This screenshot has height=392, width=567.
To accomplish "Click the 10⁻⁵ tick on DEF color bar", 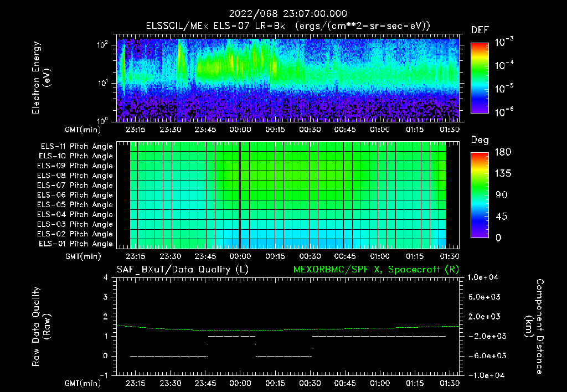I will (504, 89).
